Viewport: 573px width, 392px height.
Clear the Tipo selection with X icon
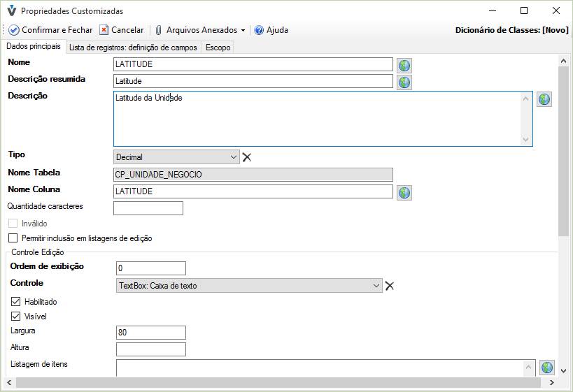247,157
